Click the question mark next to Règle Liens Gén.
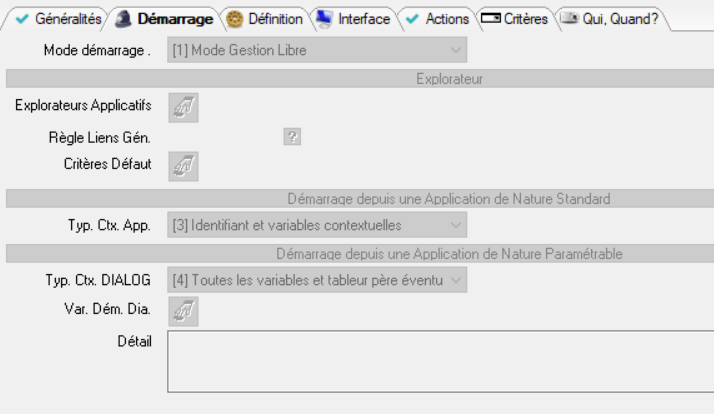Viewport: 714px width, 414px height. (292, 138)
